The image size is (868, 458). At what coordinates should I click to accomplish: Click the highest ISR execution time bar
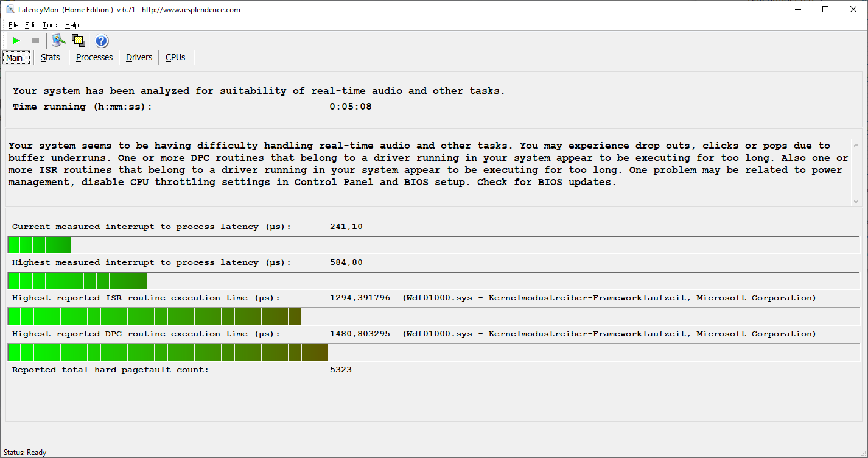[155, 317]
